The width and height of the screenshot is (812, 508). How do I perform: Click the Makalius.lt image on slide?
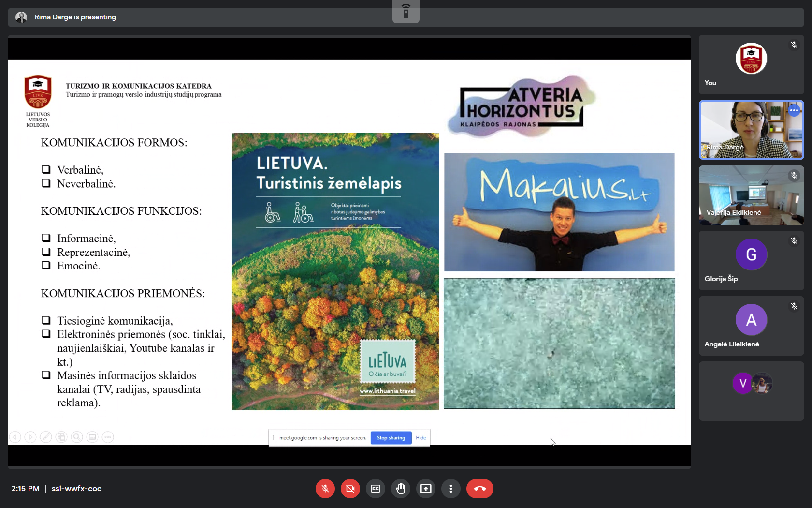pyautogui.click(x=559, y=212)
